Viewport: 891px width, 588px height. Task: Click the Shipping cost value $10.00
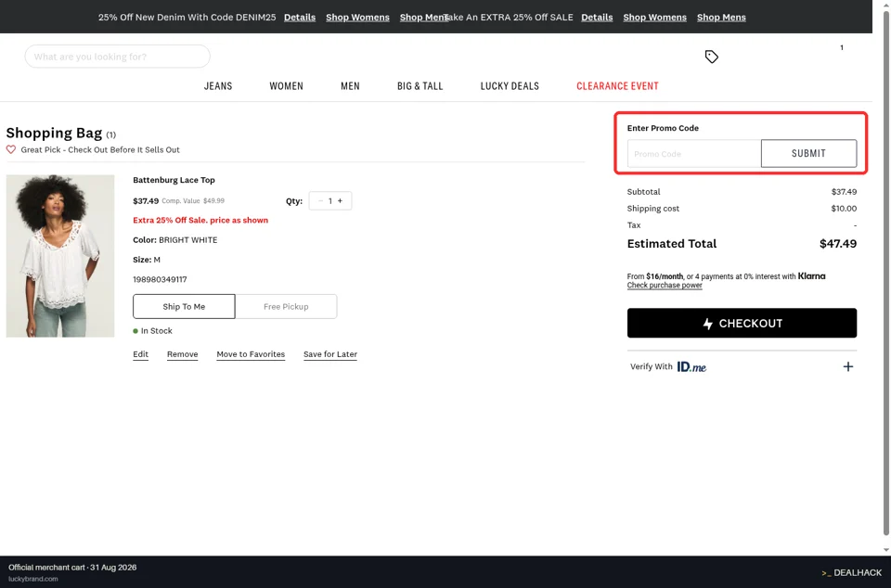pyautogui.click(x=844, y=209)
